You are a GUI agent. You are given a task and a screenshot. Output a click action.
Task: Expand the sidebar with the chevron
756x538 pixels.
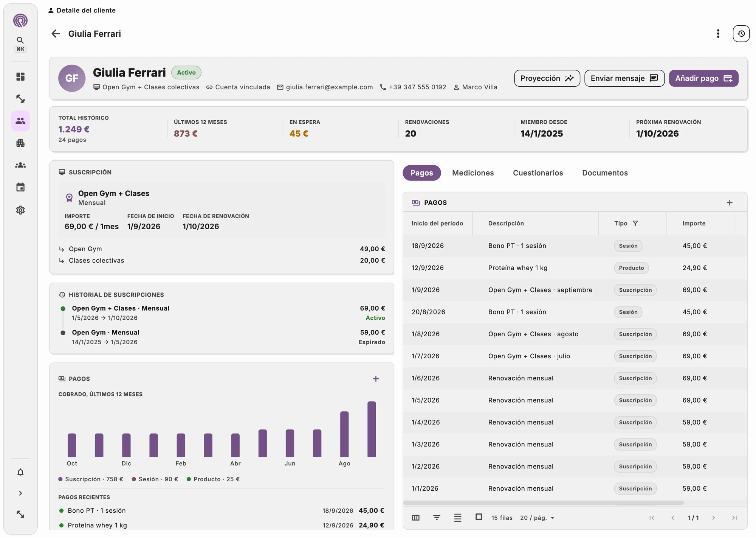20,493
